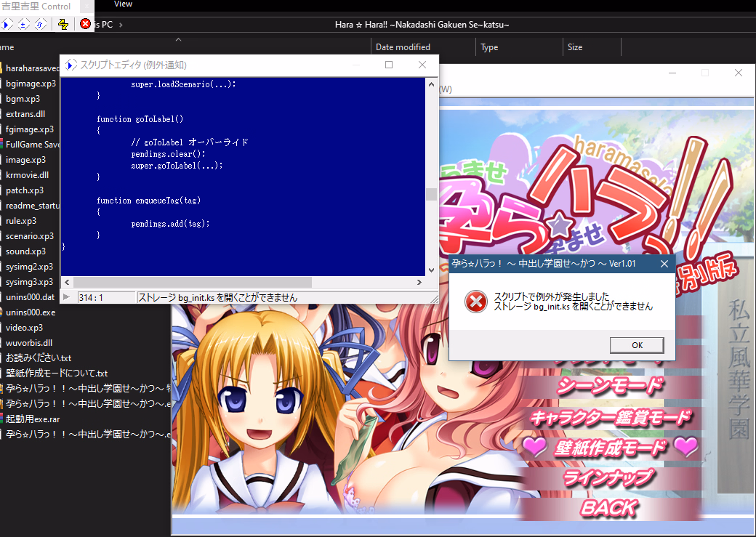Close the script editor window
This screenshot has height=537, width=756.
422,65
